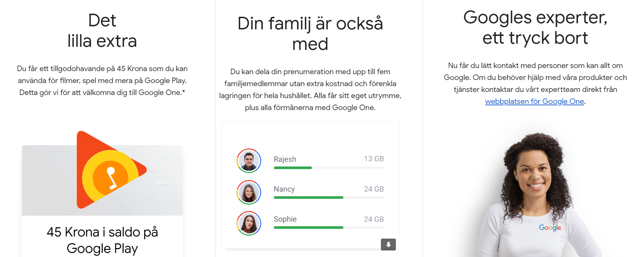Select Nancy's profile avatar

coord(249,192)
